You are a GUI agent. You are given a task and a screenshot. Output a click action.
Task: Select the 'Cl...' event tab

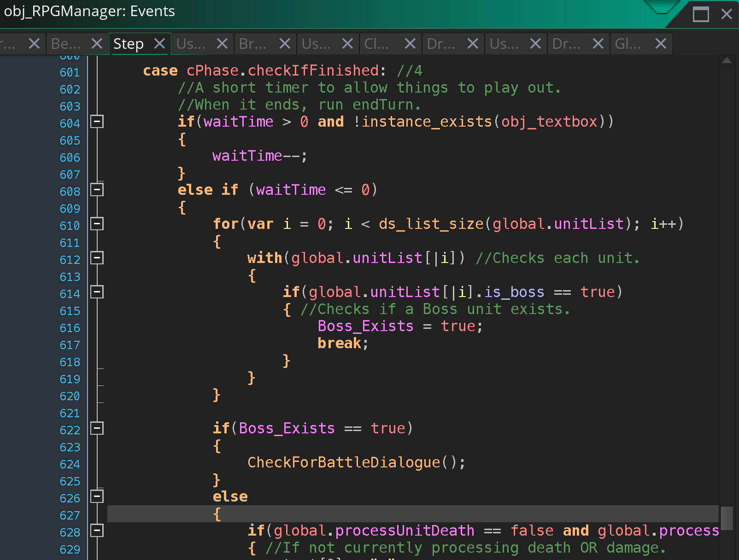point(376,44)
